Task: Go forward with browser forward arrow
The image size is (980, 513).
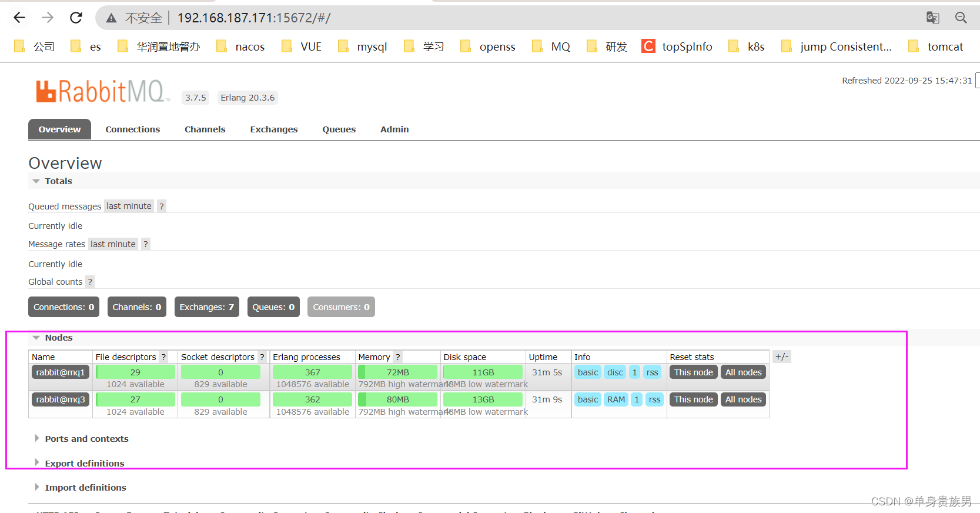Action: click(48, 18)
